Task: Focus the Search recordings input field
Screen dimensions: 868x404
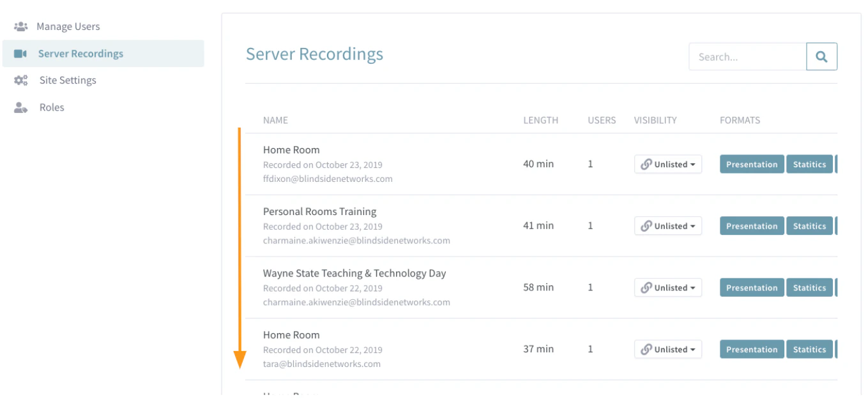Action: (747, 57)
